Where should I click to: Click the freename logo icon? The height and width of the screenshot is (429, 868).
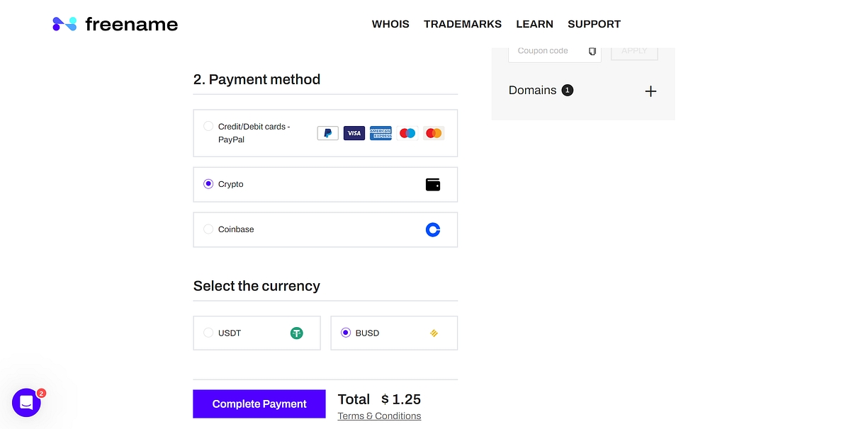(64, 24)
